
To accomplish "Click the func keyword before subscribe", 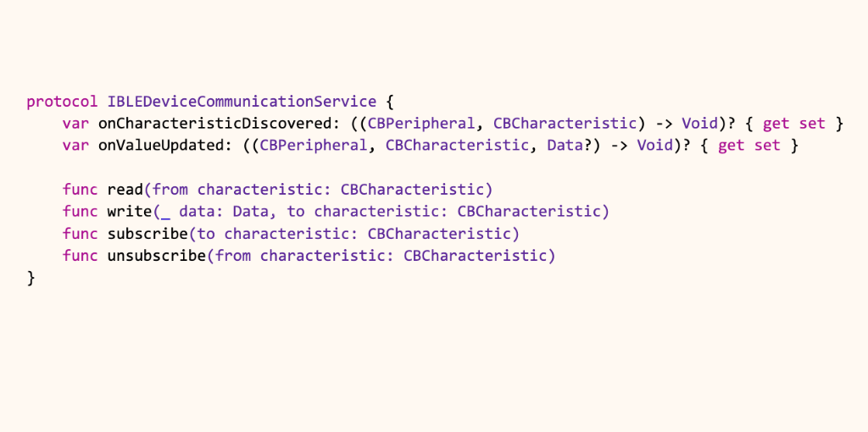I will pos(81,234).
